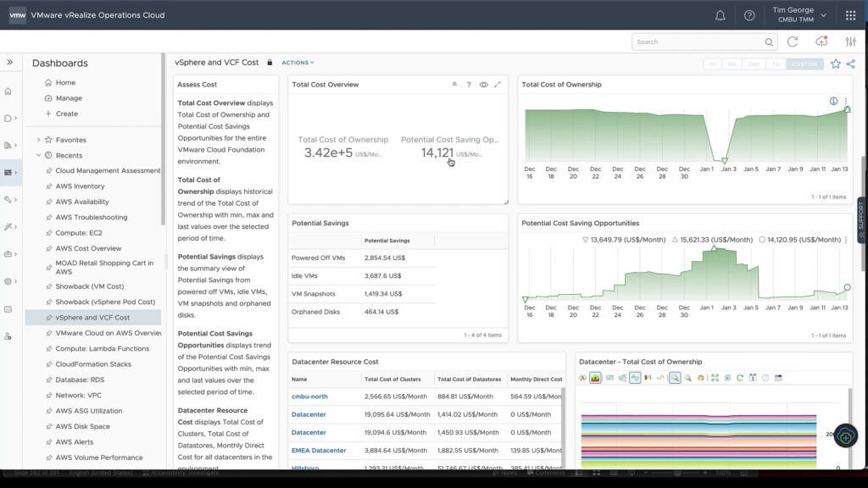Click the briefcase icon in left rail
This screenshot has width=868, height=488.
(8, 254)
